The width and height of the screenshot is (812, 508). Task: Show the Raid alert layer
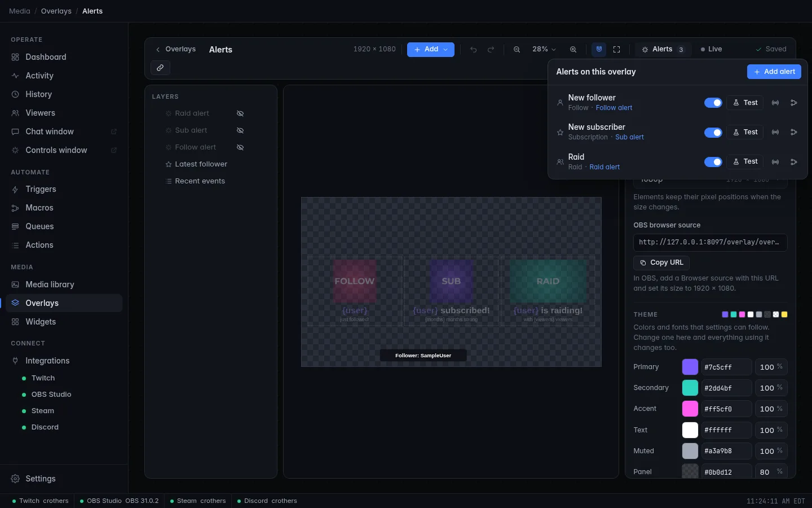tap(240, 113)
